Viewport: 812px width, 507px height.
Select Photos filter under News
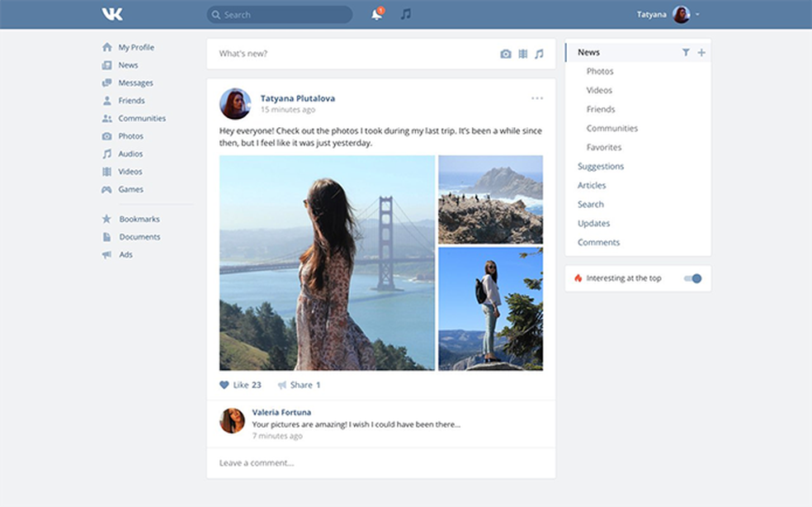(600, 72)
